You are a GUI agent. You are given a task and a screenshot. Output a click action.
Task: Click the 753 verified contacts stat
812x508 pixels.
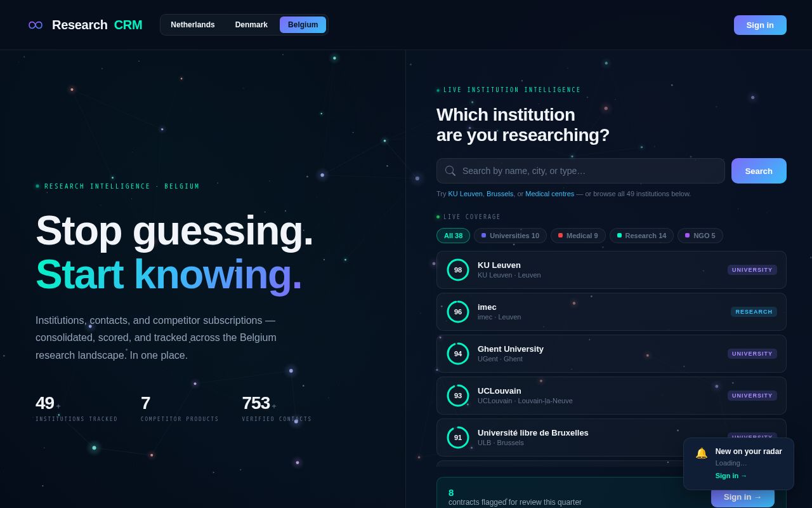point(277,408)
